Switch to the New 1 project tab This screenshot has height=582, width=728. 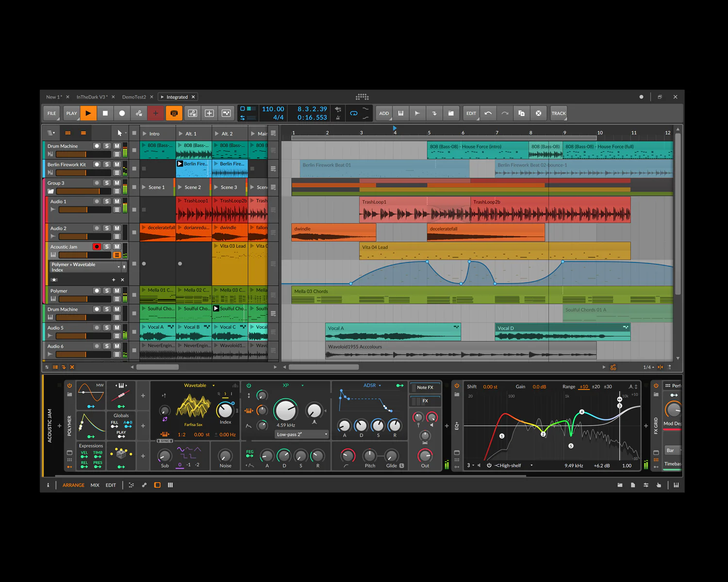[x=54, y=97]
